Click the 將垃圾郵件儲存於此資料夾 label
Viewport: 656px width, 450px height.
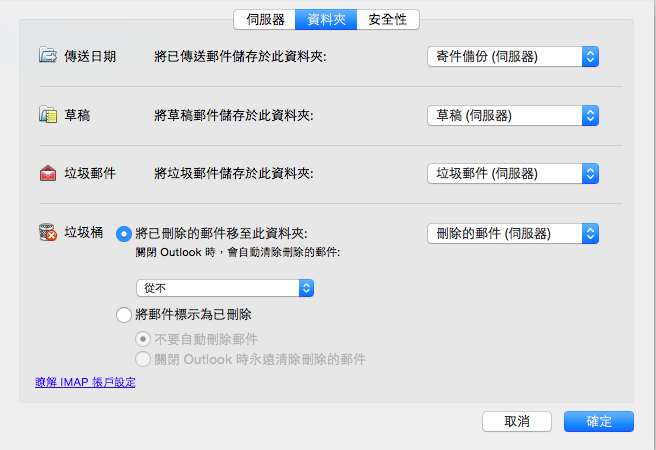234,174
